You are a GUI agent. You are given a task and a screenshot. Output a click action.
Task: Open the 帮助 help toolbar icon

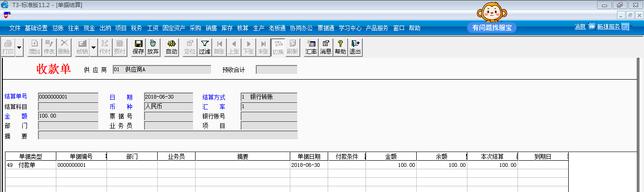point(340,47)
